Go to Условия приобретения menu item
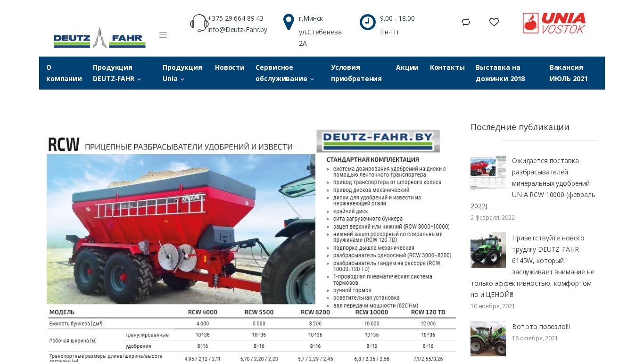This screenshot has width=644, height=362. click(x=356, y=73)
